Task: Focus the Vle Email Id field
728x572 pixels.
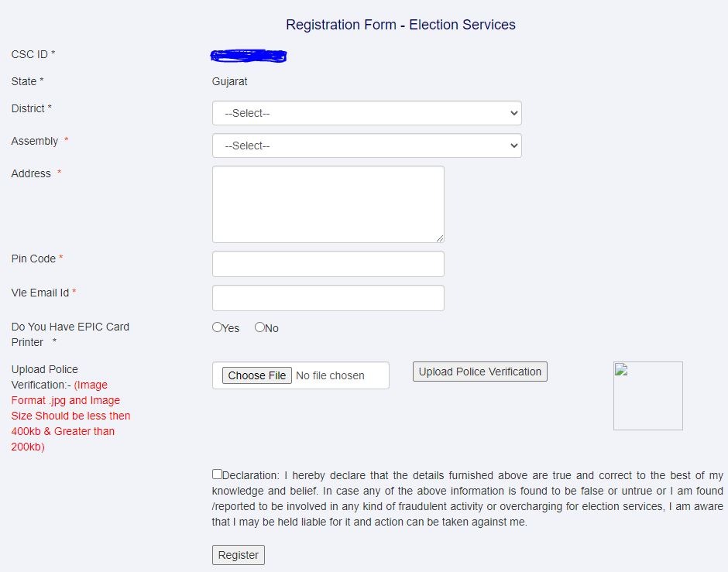Action: 328,298
